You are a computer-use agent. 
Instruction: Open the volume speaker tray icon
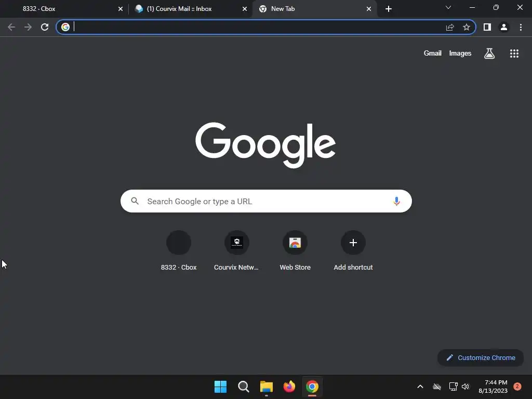click(465, 387)
